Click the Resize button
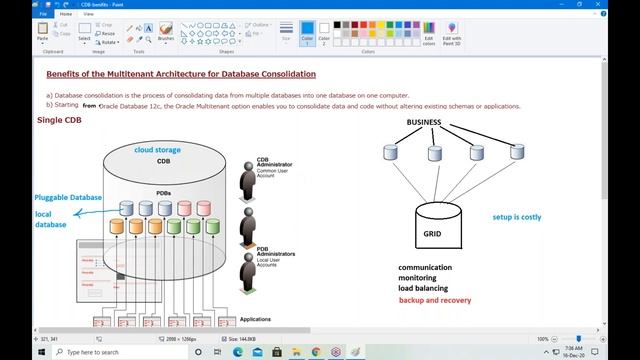The height and width of the screenshot is (360, 640). (105, 33)
